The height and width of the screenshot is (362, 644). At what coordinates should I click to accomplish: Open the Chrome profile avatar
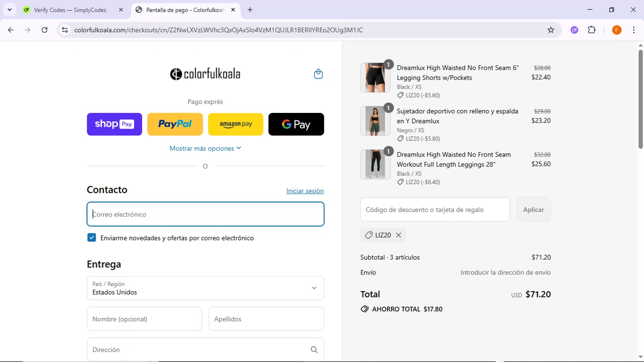tap(617, 30)
